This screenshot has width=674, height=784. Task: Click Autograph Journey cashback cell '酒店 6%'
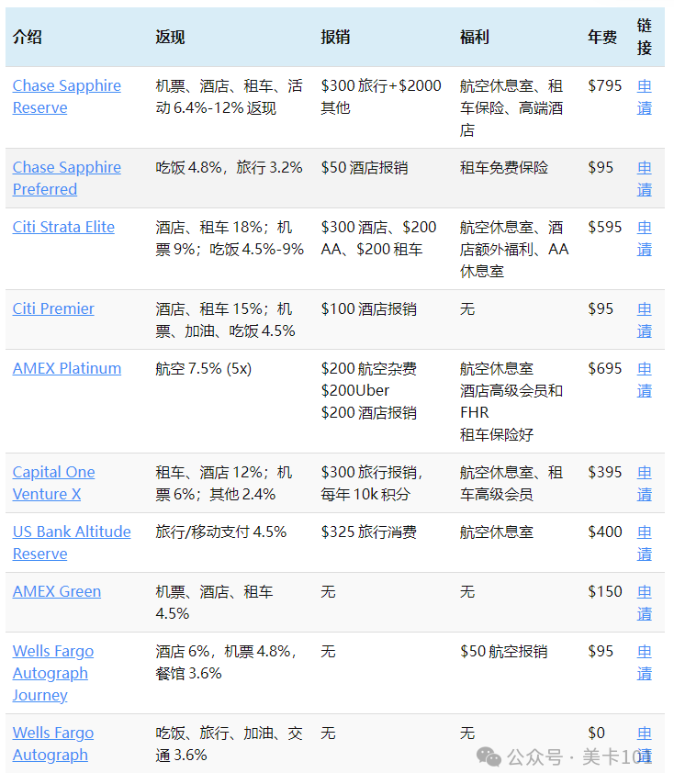[226, 662]
